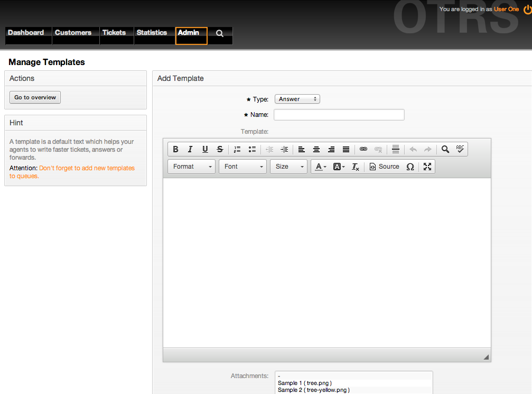Toggle bold formatting in the editor
532x394 pixels.
point(176,150)
